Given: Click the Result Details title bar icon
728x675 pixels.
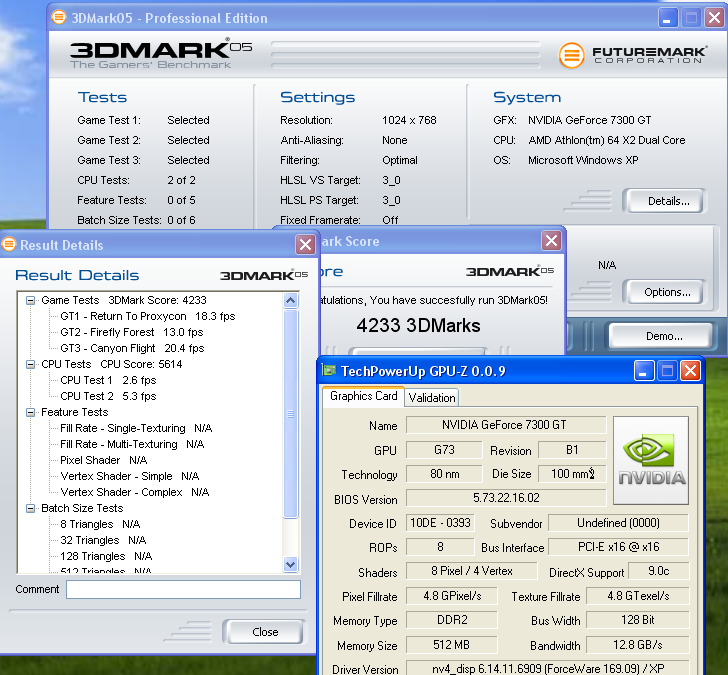Looking at the screenshot, I should (x=9, y=244).
